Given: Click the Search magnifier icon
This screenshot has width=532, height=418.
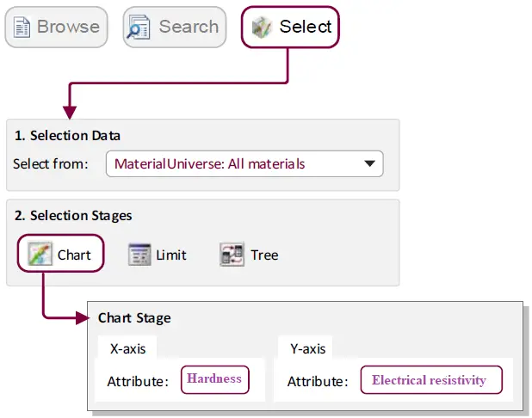Looking at the screenshot, I should [139, 28].
